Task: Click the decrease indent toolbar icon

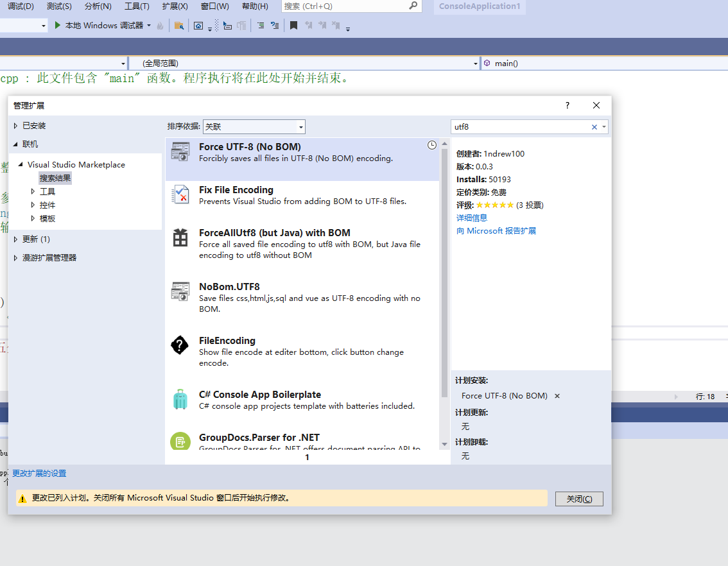Action: pos(241,26)
